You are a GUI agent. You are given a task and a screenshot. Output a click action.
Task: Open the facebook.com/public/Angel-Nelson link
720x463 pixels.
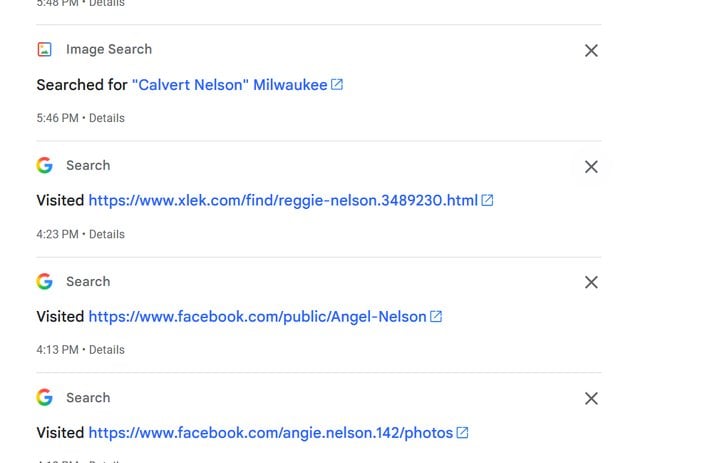[257, 317]
